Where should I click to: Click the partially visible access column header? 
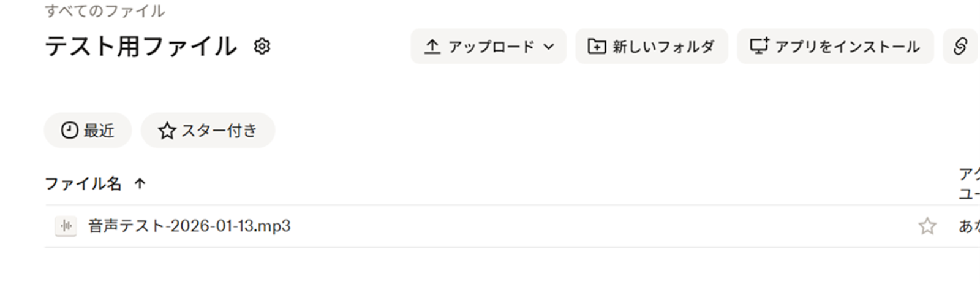(x=968, y=183)
